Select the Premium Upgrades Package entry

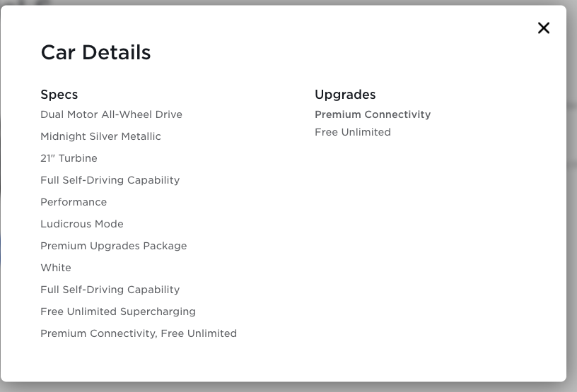[x=113, y=246]
